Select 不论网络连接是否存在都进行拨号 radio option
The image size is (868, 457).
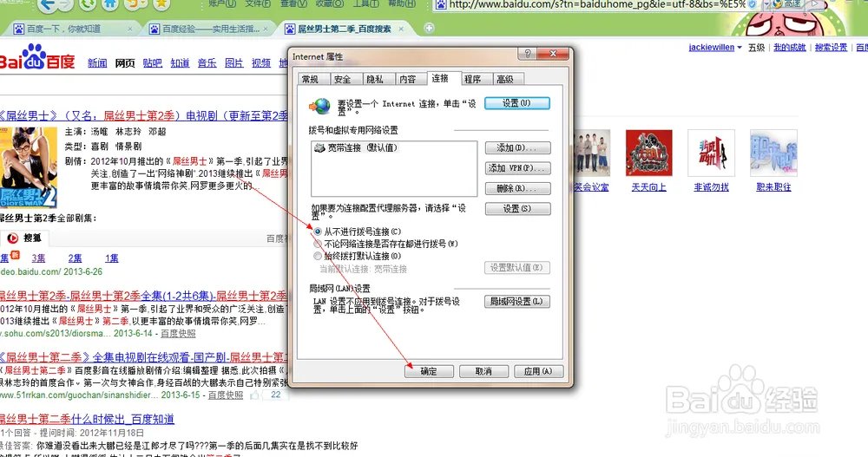click(x=318, y=244)
